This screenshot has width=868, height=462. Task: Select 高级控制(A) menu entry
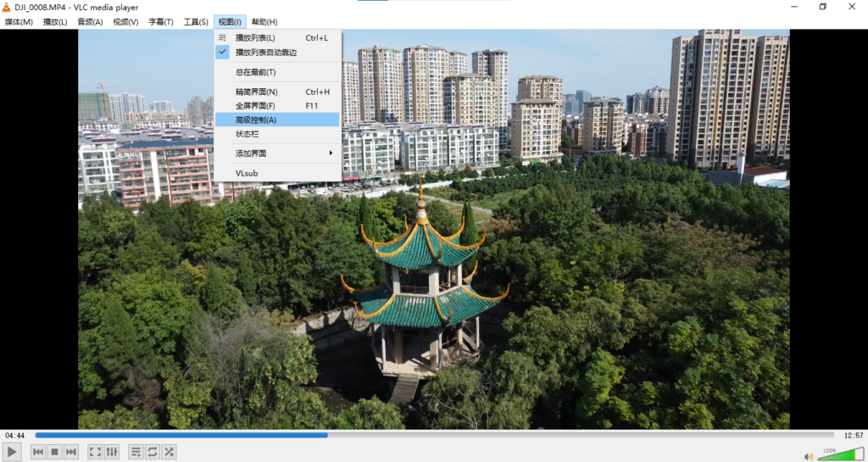(x=256, y=120)
